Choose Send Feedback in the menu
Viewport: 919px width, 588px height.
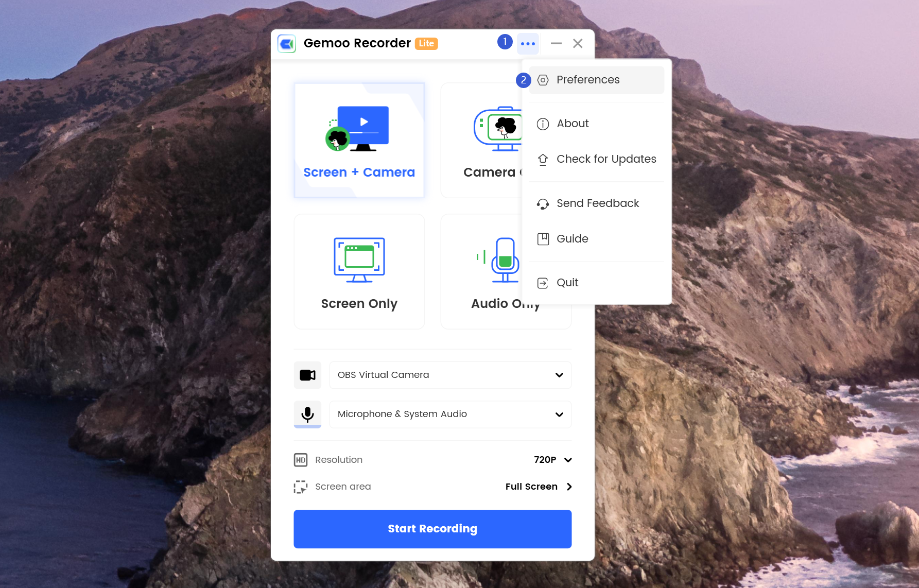click(x=597, y=203)
